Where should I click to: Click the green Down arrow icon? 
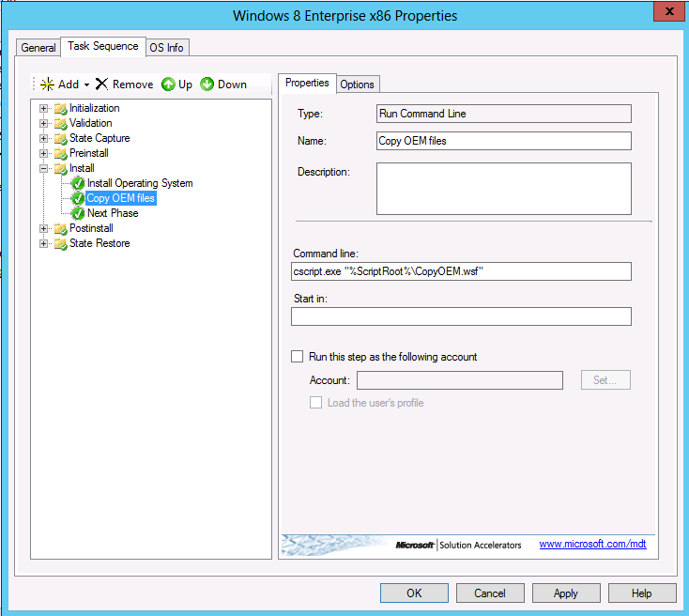tap(207, 84)
